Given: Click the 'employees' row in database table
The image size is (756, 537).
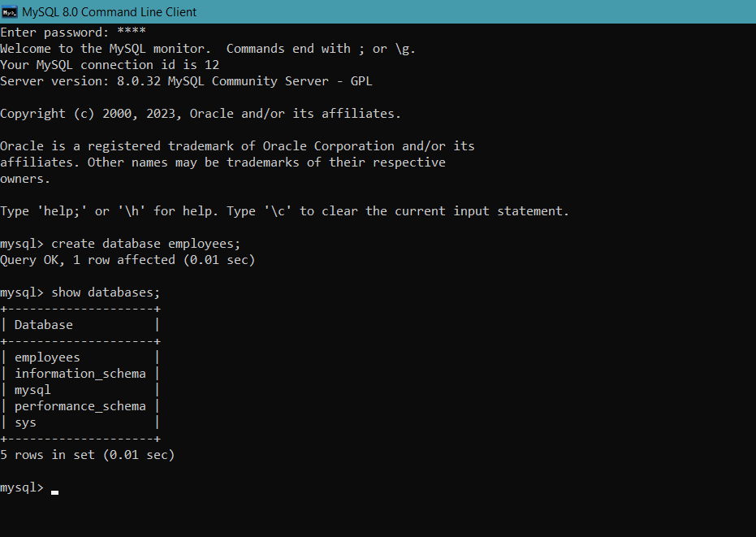Looking at the screenshot, I should [x=80, y=357].
